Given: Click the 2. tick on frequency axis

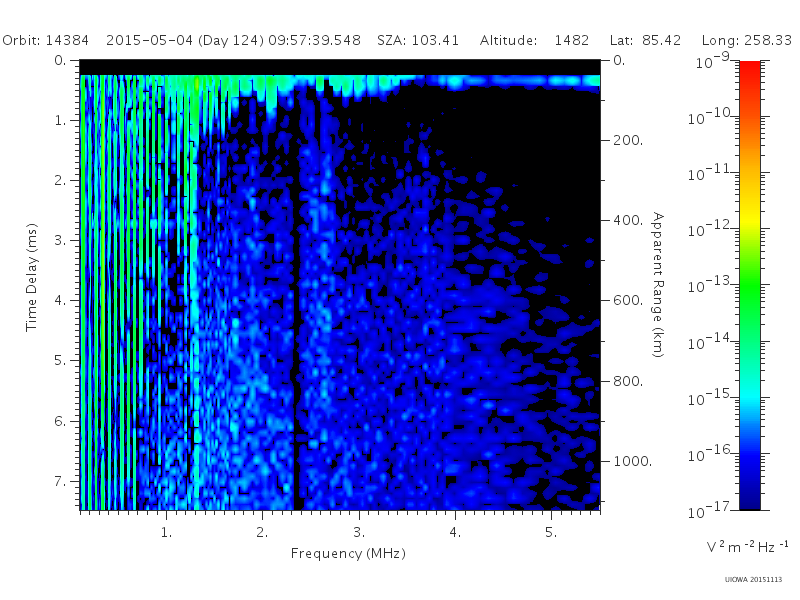Looking at the screenshot, I should (262, 532).
